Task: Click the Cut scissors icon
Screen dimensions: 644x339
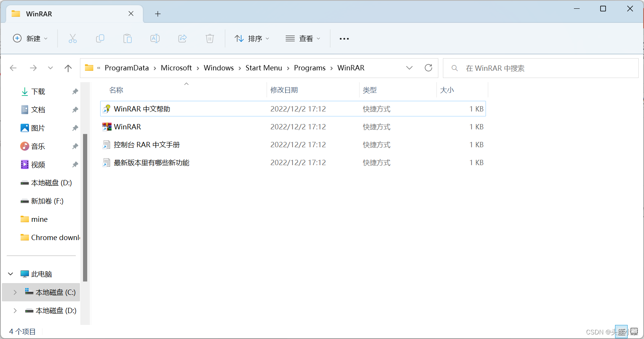Action: tap(73, 38)
